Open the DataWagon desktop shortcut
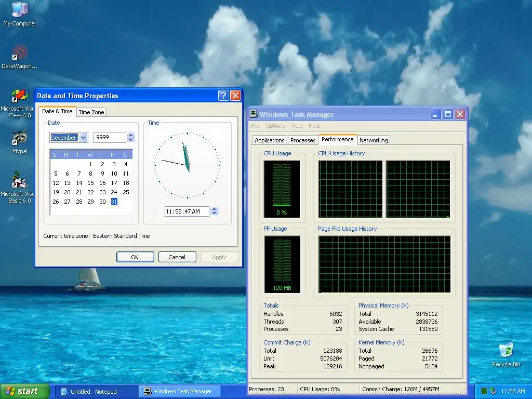 [x=20, y=57]
